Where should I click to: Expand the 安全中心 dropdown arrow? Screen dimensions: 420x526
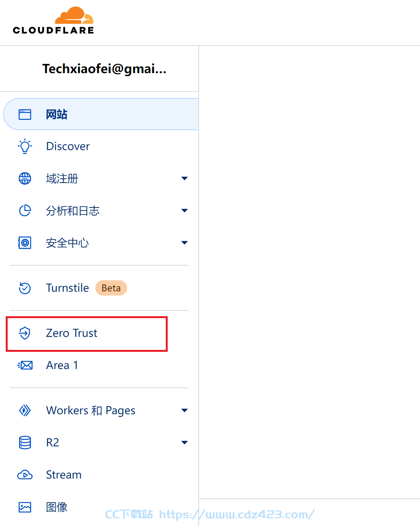185,243
